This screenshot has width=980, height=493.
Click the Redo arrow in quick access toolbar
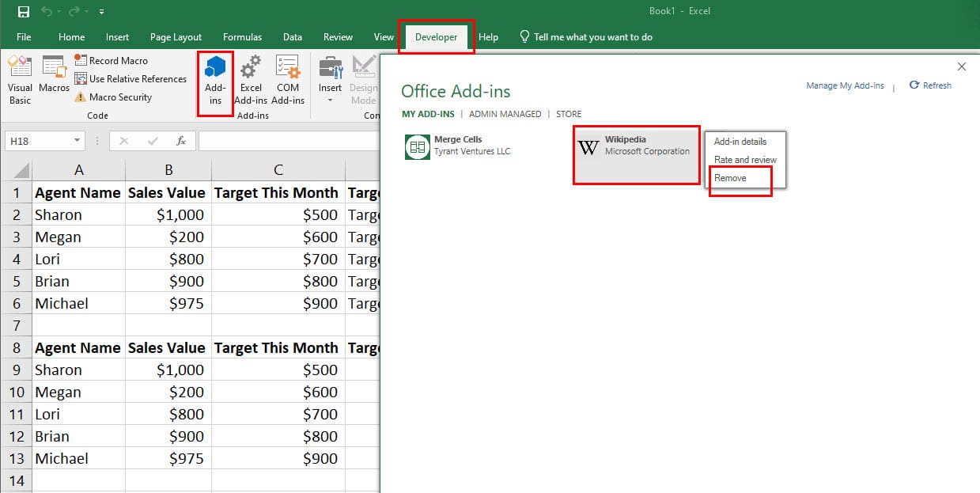pyautogui.click(x=74, y=12)
